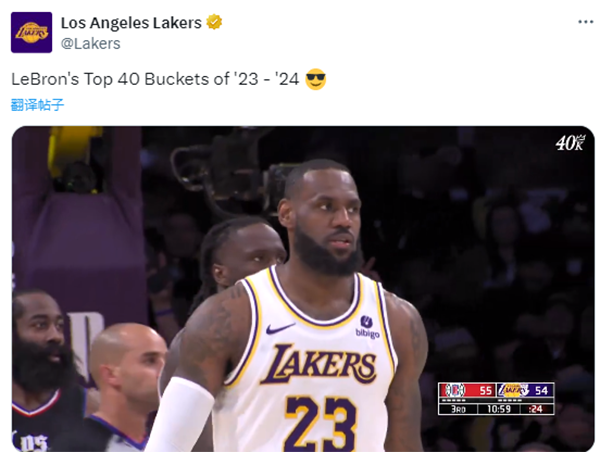The width and height of the screenshot is (600, 452).
Task: Click the number 23 on the jersey
Action: coord(321,424)
